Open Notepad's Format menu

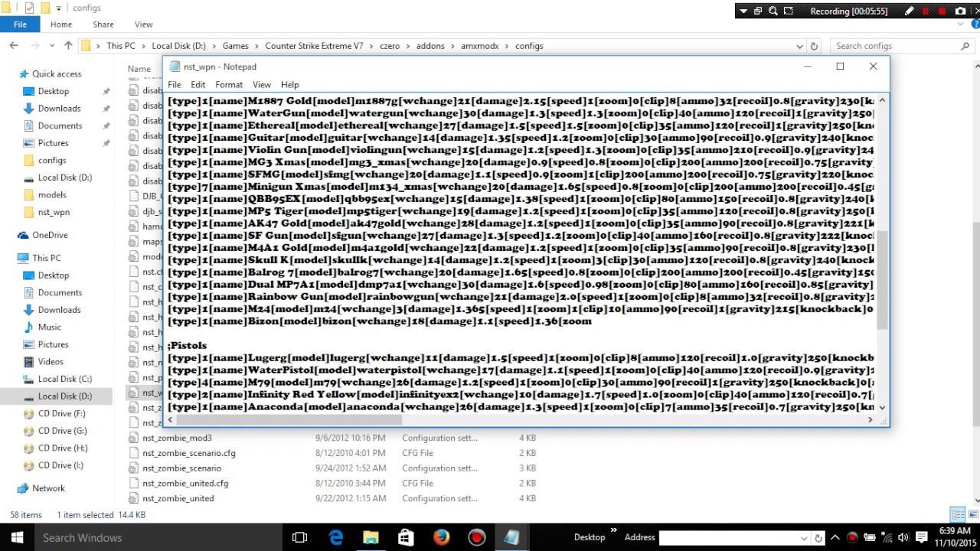pyautogui.click(x=229, y=85)
